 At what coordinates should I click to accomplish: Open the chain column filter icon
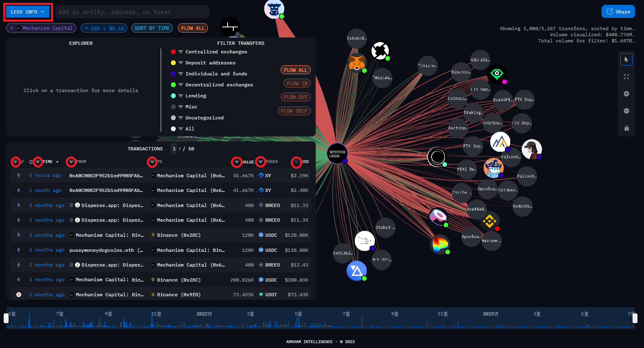[15, 162]
